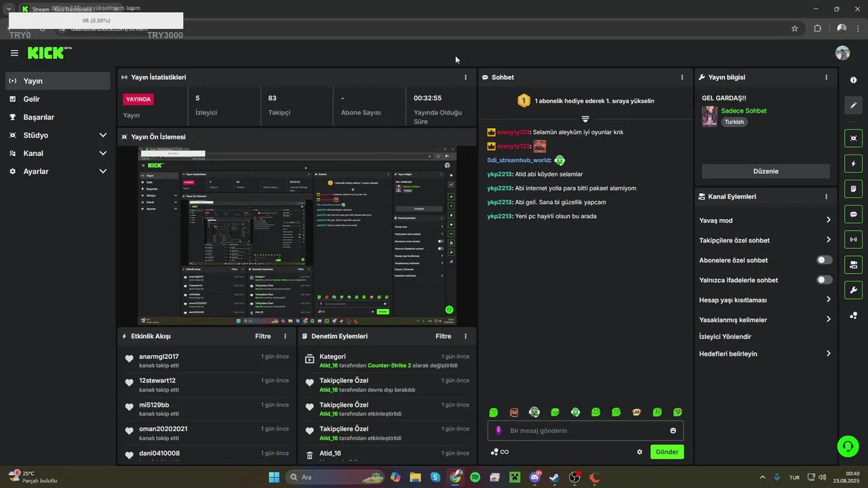Open Spotify from the taskbar

coord(475,477)
